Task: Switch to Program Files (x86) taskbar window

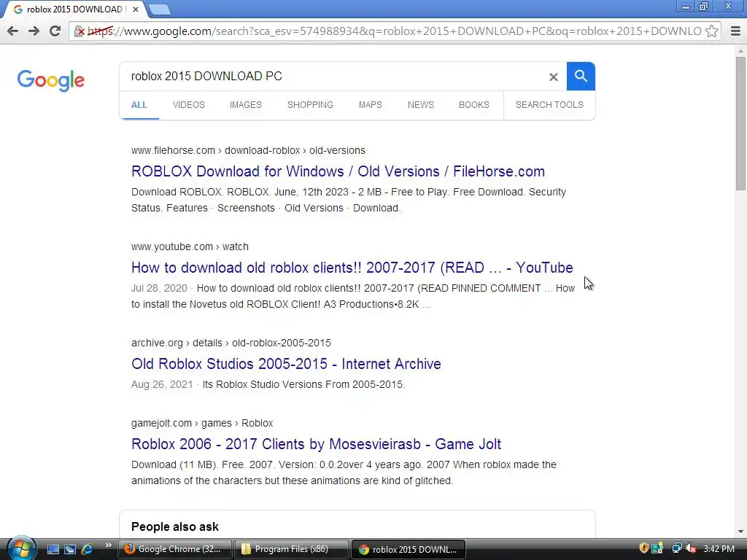Action: (291, 549)
